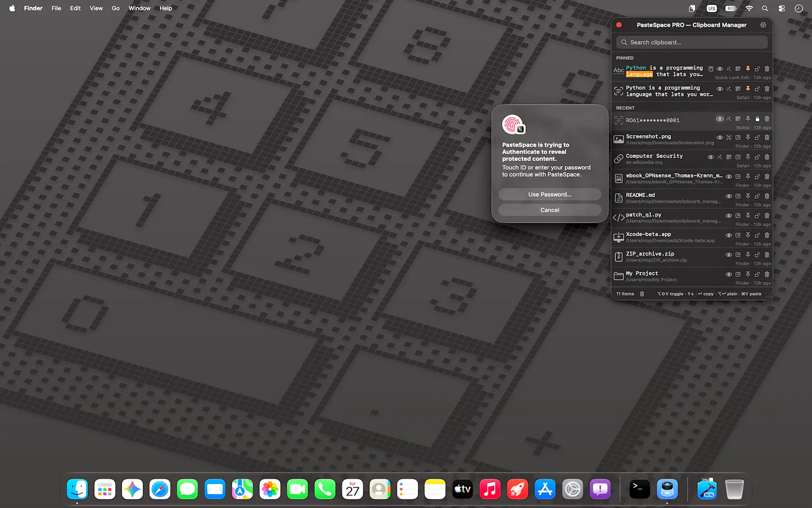This screenshot has height=508, width=812.
Task: Preview the Safari Python text item
Action: [x=720, y=88]
